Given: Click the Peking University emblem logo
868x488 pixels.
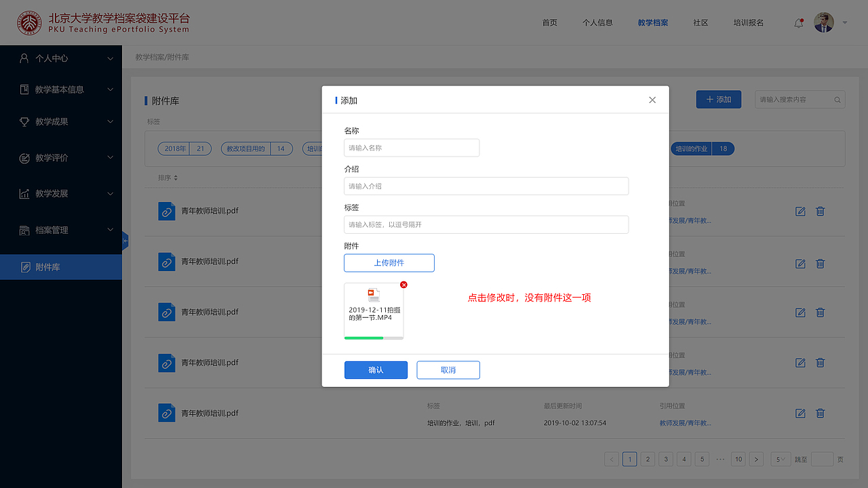Looking at the screenshot, I should tap(29, 22).
